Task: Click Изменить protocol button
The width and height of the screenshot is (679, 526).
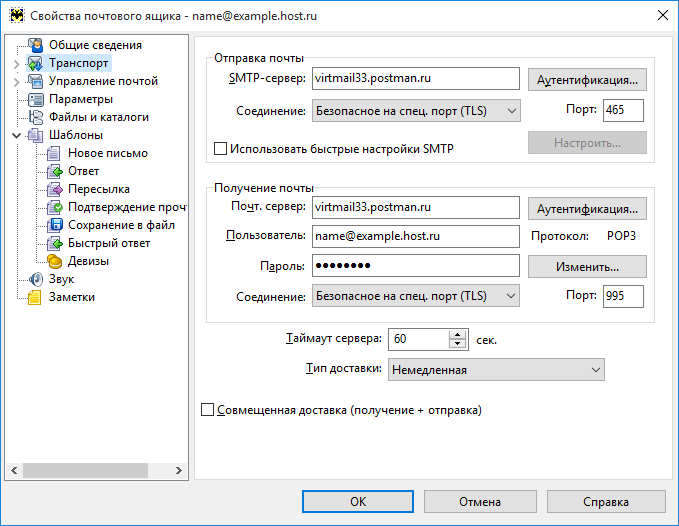Action: click(587, 267)
